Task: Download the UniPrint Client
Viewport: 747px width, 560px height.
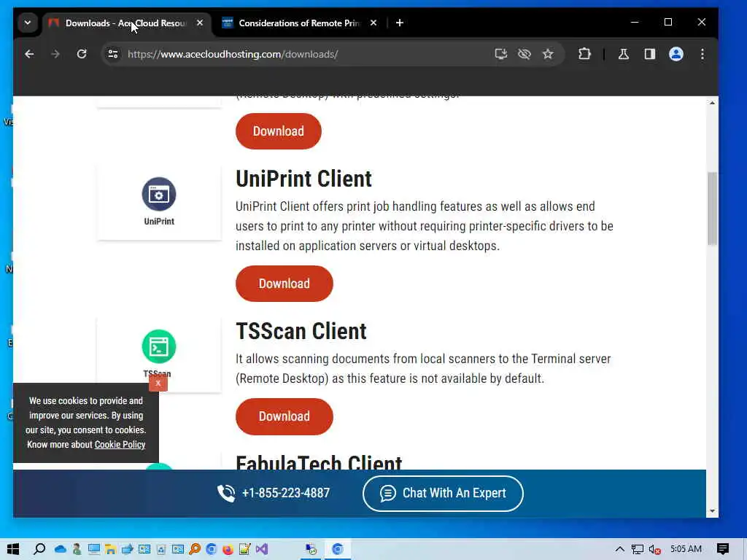Action: point(285,284)
